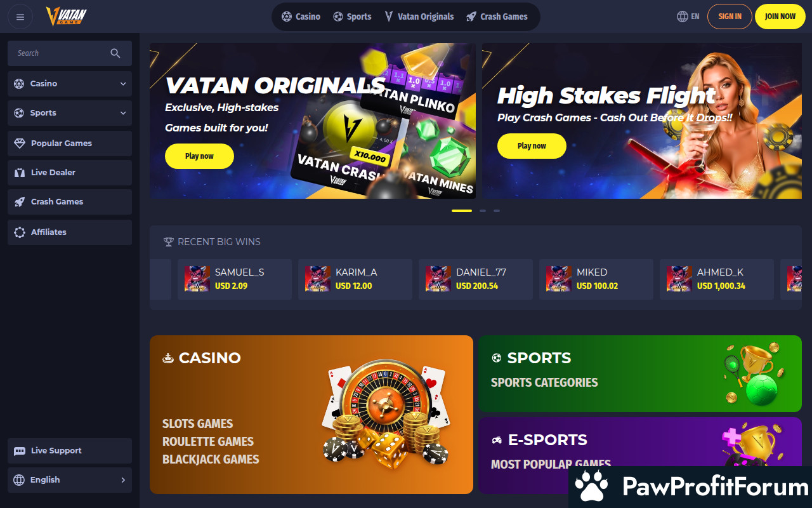Click the globe language icon in header

point(683,17)
